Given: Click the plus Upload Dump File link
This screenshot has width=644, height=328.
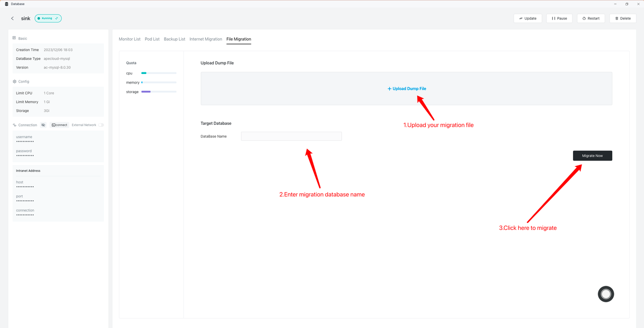Looking at the screenshot, I should tap(407, 89).
